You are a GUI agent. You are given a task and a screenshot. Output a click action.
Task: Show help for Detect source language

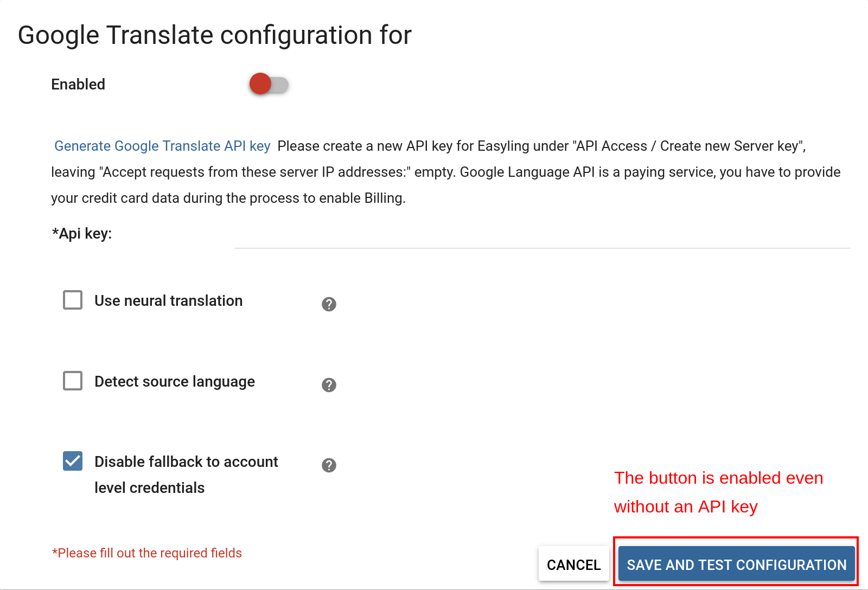click(x=329, y=385)
